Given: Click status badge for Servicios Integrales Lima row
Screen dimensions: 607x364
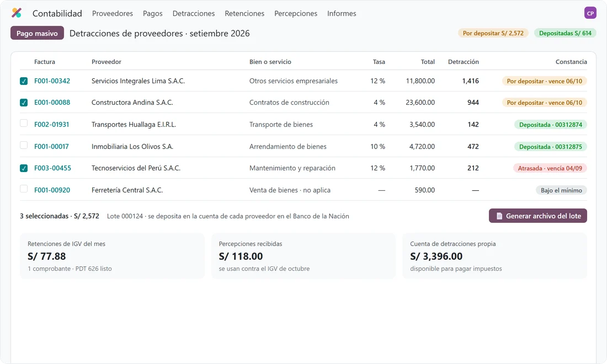Looking at the screenshot, I should click(x=544, y=81).
